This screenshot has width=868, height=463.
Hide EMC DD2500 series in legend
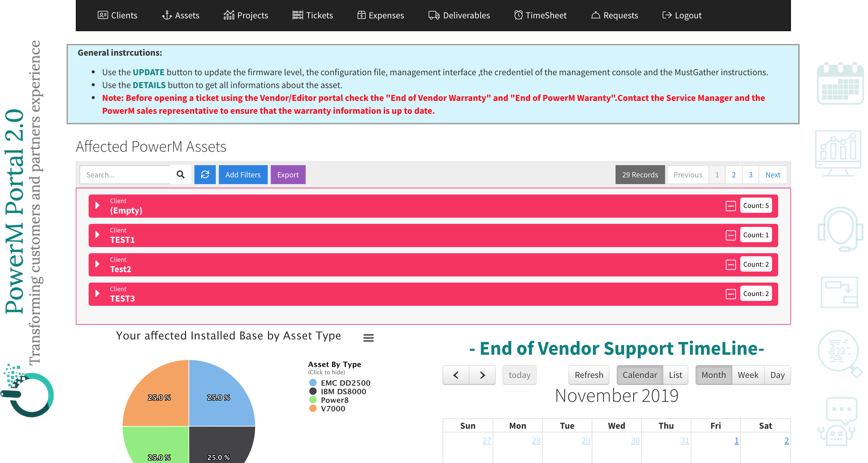pyautogui.click(x=340, y=383)
